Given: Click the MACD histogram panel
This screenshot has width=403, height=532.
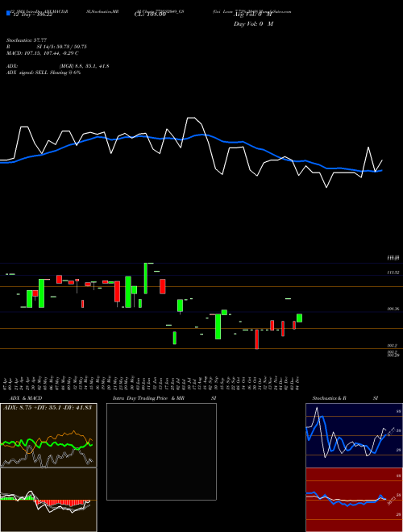Looking at the screenshot, I should (48, 500).
